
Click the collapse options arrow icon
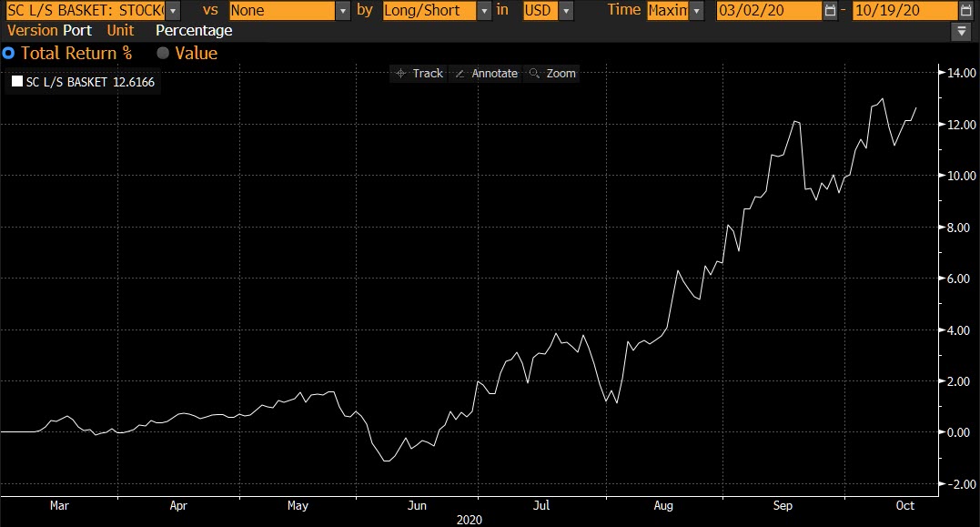coord(962,32)
